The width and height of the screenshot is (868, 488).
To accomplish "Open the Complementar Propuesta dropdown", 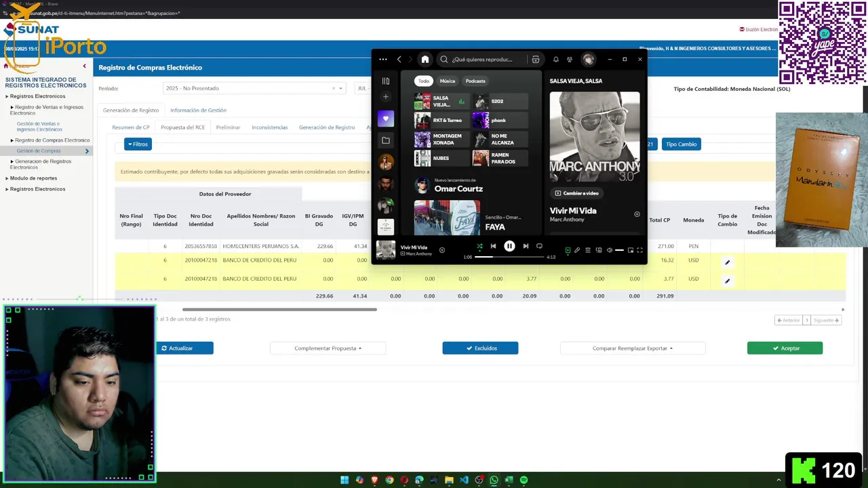I will pyautogui.click(x=328, y=348).
